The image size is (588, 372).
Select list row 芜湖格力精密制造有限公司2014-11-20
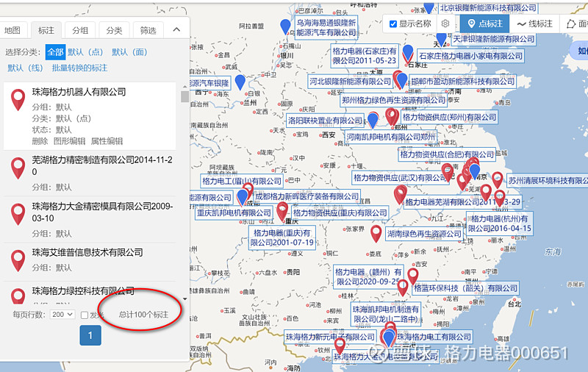click(90, 173)
